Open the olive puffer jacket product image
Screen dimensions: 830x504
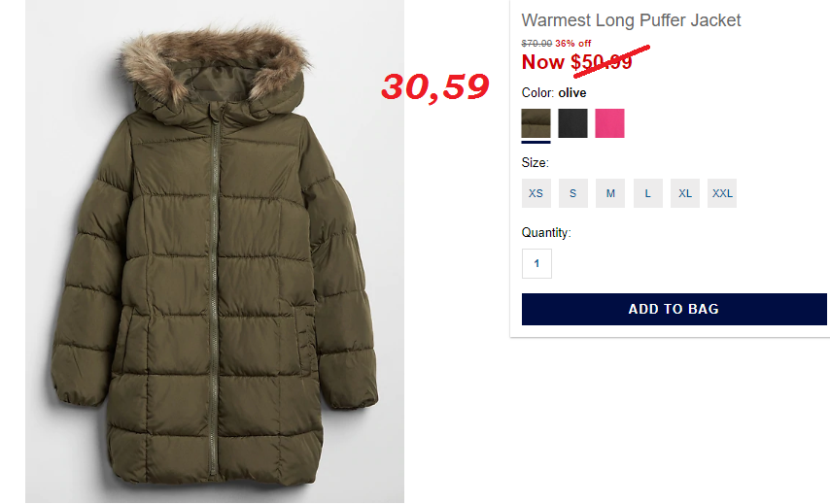pos(215,252)
